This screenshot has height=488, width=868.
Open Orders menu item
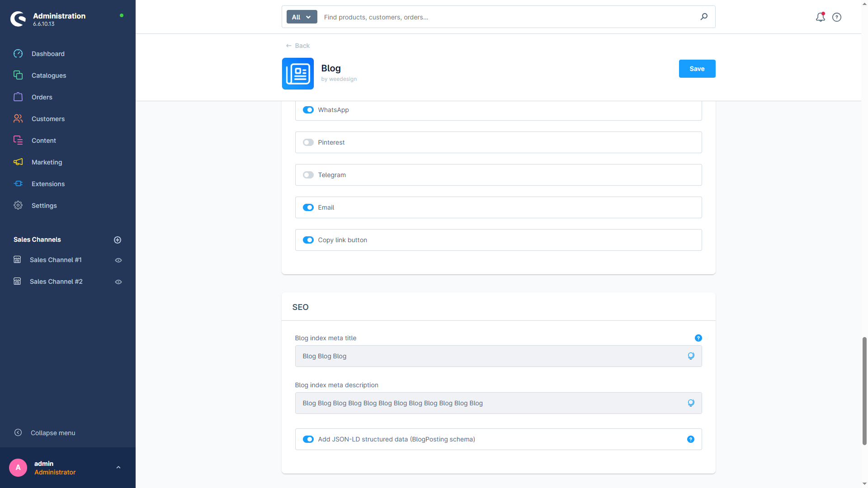[42, 97]
